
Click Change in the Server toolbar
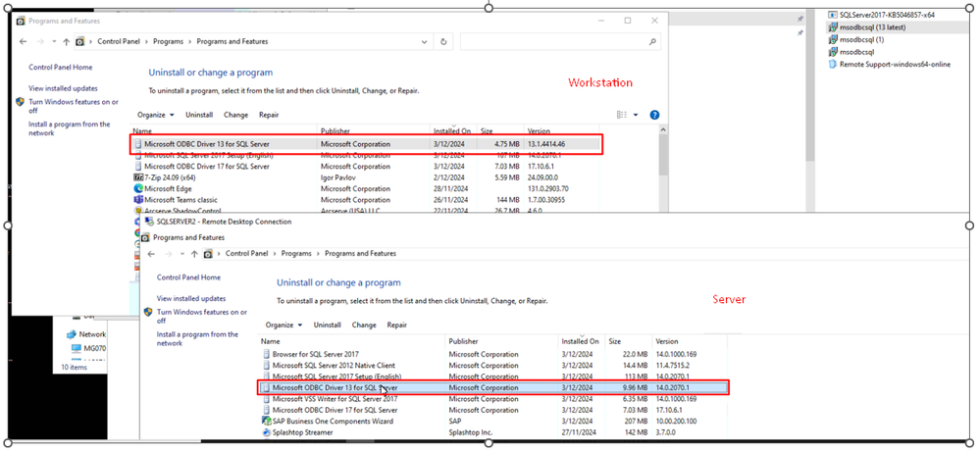pos(364,326)
